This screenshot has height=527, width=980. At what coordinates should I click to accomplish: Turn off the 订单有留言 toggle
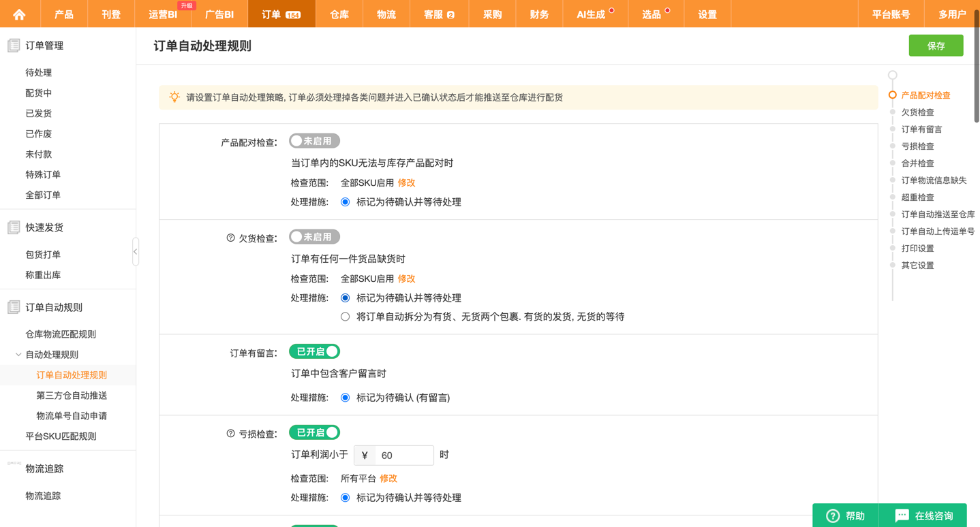pyautogui.click(x=314, y=352)
